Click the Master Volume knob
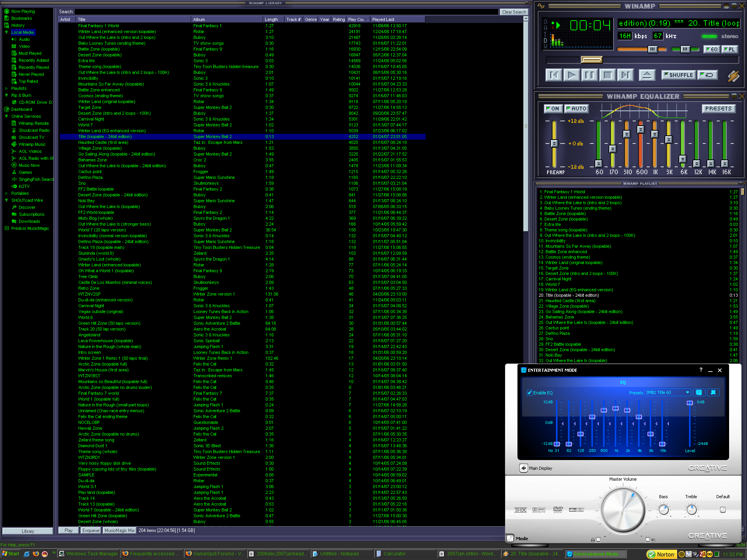Viewport: 747px width, 560px height. [x=622, y=510]
